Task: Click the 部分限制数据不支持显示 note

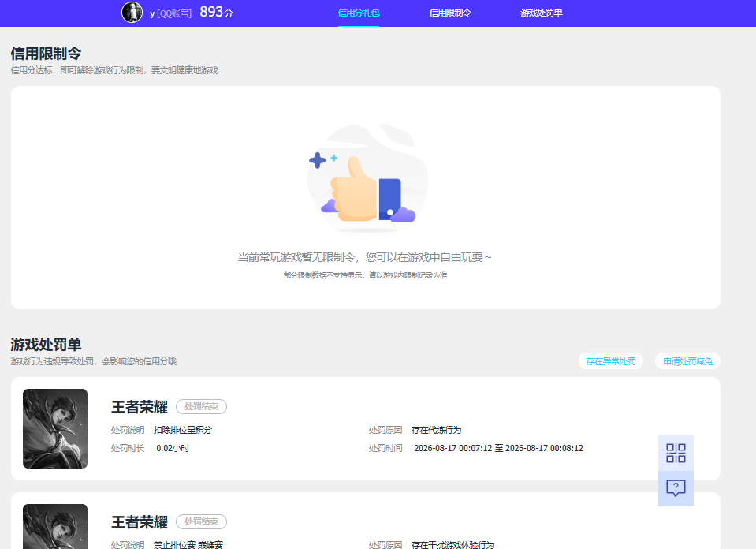Action: coord(365,275)
